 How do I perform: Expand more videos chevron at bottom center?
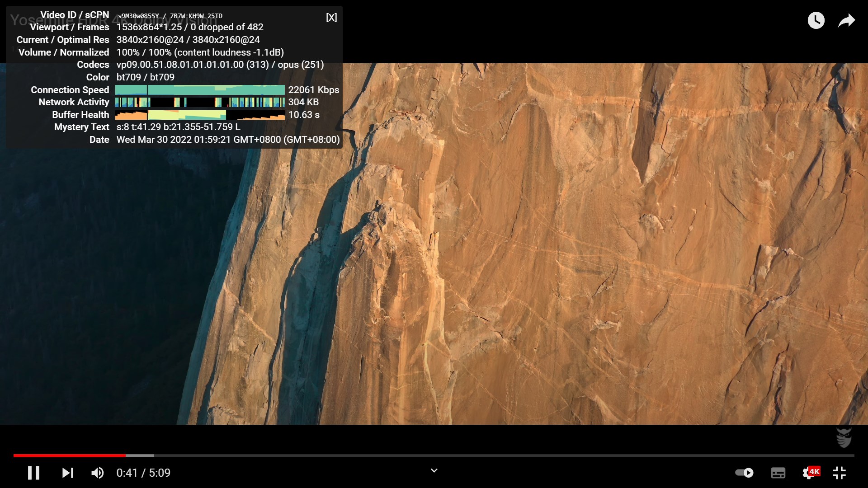[x=434, y=470]
